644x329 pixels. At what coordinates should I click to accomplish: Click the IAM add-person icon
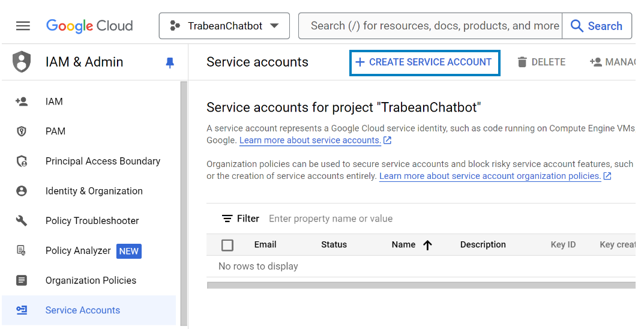pyautogui.click(x=22, y=101)
